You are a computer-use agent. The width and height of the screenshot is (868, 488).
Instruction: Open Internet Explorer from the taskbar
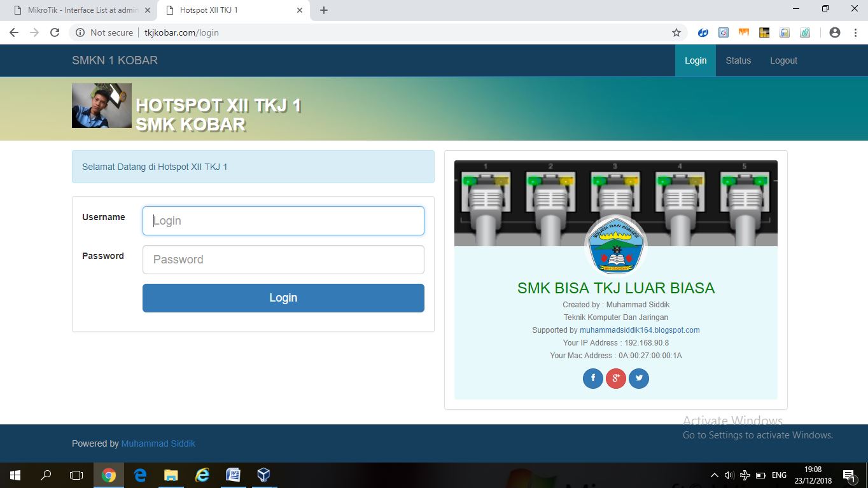tap(202, 475)
